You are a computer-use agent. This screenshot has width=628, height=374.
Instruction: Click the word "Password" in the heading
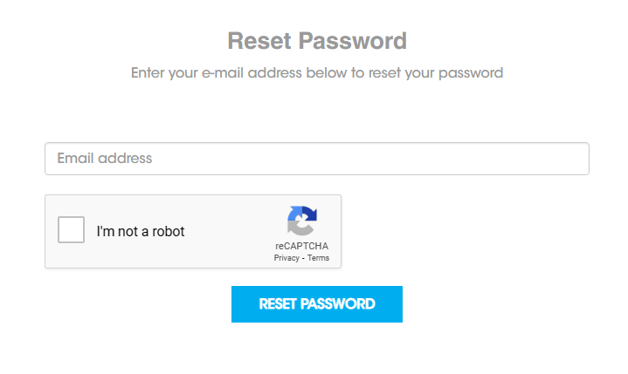coord(352,41)
